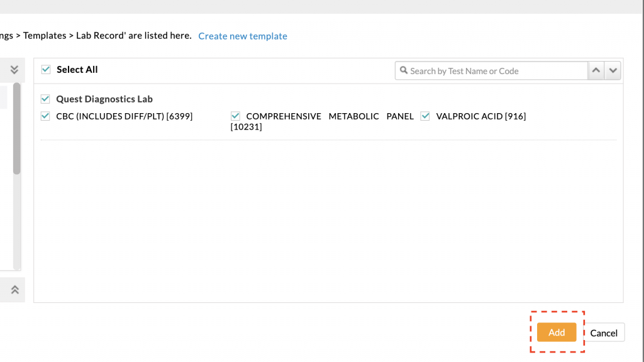Click the double chevron up icon

point(14,290)
